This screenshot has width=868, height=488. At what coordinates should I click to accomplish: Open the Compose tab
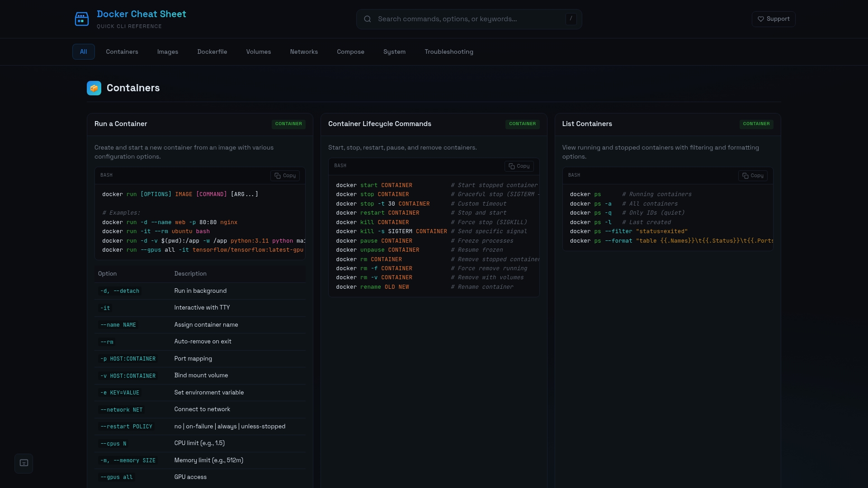(x=350, y=52)
